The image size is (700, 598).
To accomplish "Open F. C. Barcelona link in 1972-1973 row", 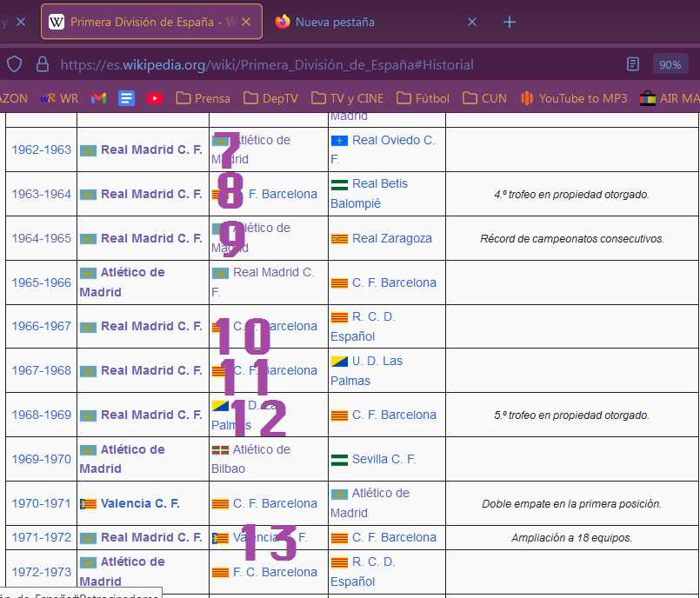I will (275, 572).
